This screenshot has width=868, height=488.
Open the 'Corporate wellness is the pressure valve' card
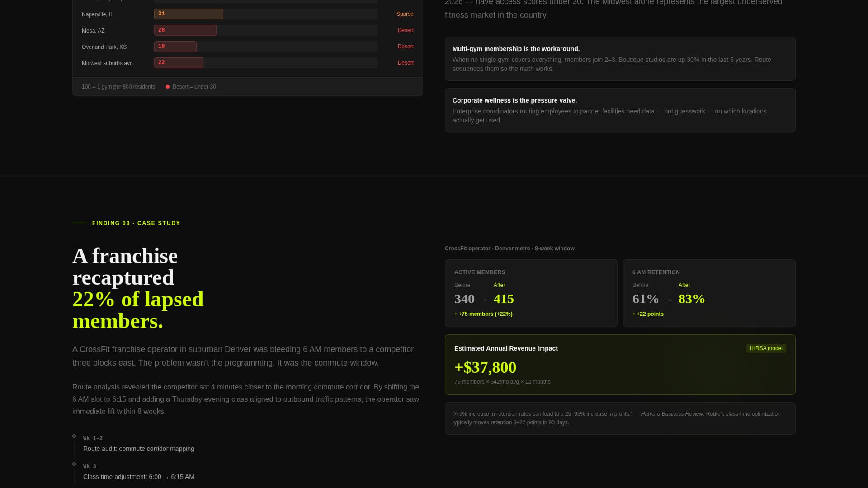[620, 110]
